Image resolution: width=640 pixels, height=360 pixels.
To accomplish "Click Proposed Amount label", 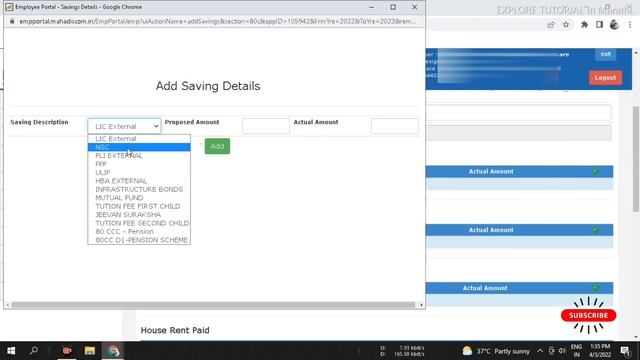I will point(192,122).
